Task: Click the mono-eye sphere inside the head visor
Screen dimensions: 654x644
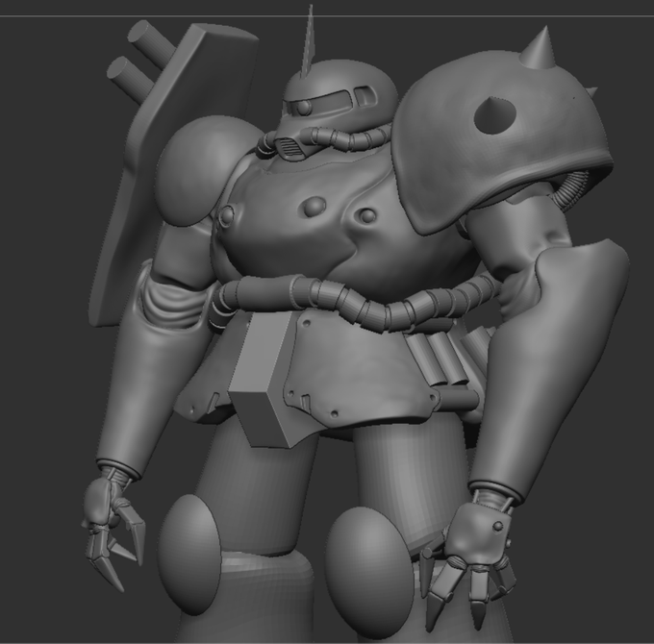Action: tap(303, 108)
